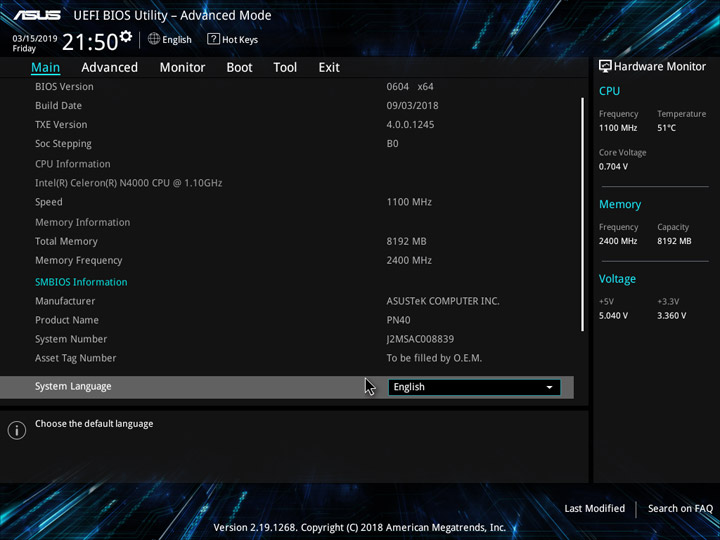Click the Manufacturer value ASUSTeK COMPUTER INC.
This screenshot has height=540, width=720.
443,301
